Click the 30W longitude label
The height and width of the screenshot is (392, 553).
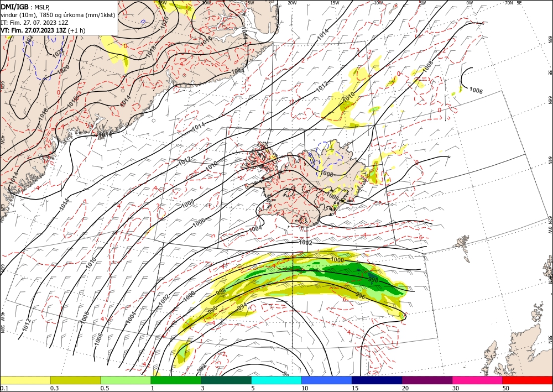206,2
